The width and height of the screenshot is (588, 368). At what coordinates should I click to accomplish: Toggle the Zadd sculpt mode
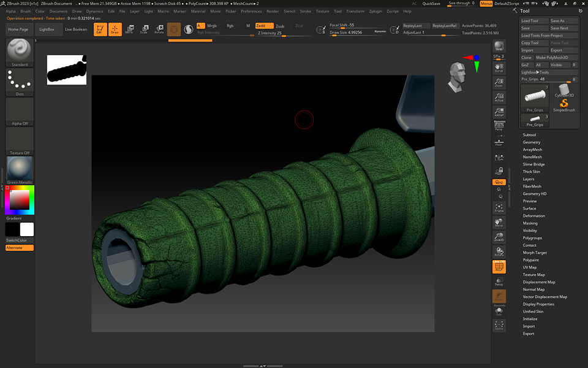(264, 26)
